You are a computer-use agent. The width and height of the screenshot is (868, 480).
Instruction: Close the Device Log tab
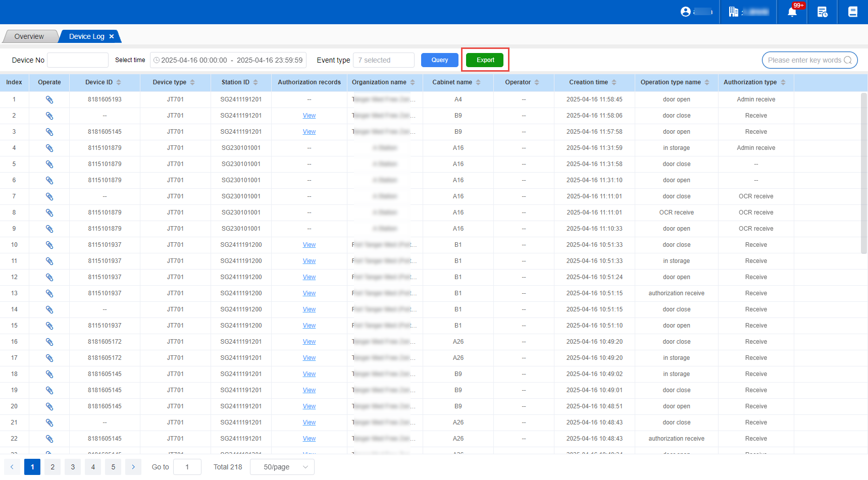click(112, 36)
